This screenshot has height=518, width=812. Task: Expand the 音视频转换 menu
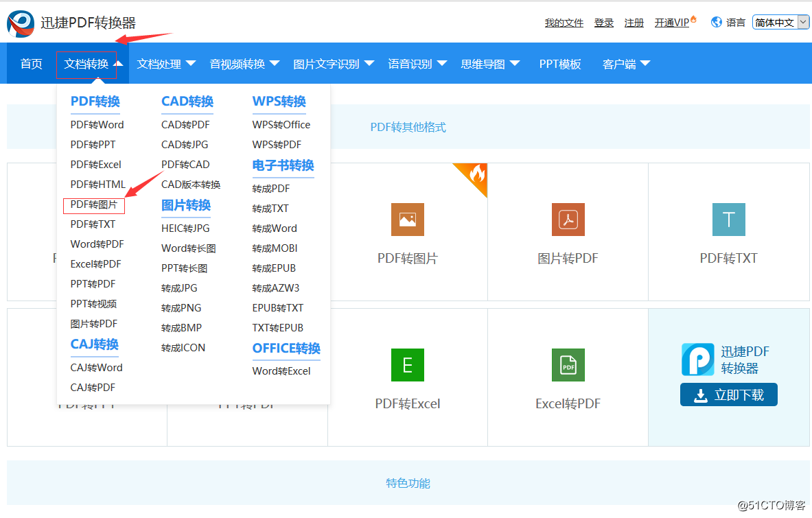coord(244,64)
